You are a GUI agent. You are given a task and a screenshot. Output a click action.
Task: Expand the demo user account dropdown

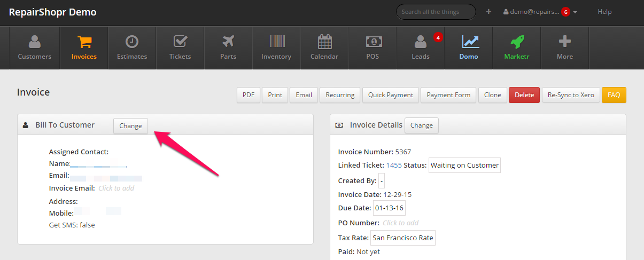pos(540,12)
